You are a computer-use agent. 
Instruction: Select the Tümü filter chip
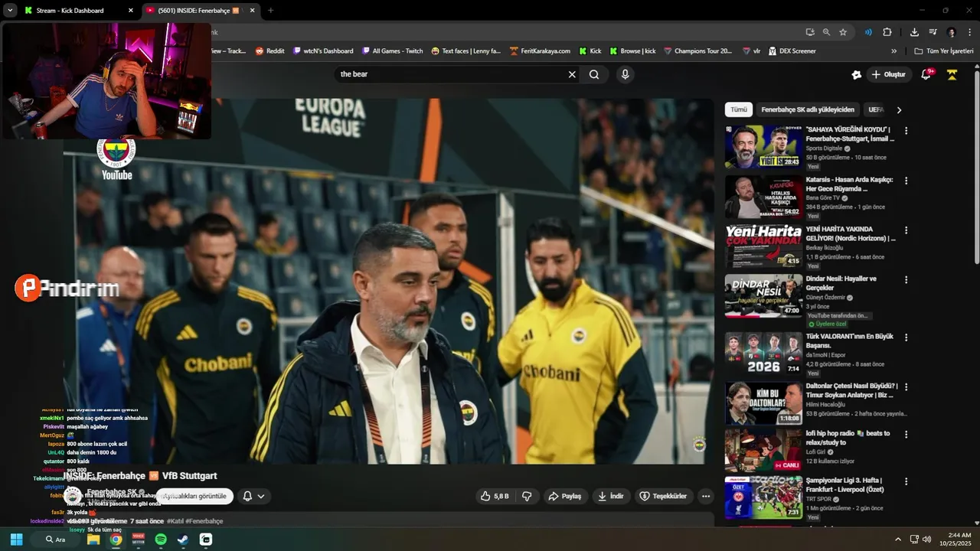738,109
